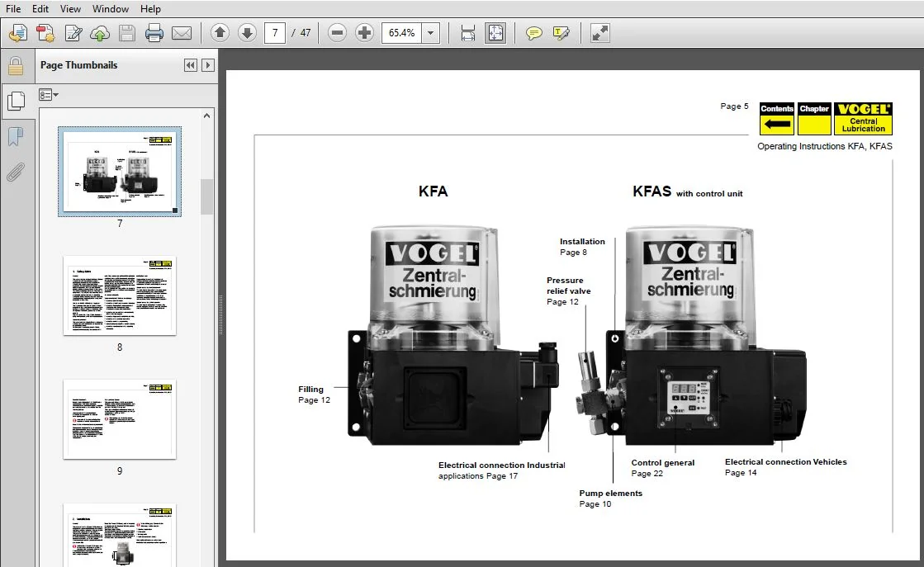Select the page 7 thumbnail

tap(120, 172)
